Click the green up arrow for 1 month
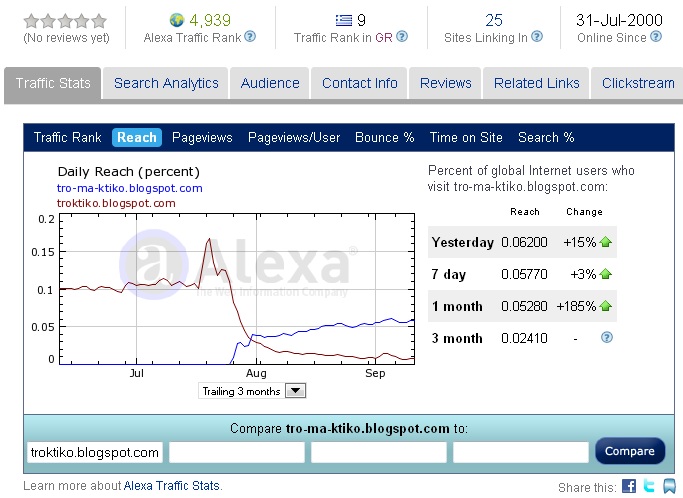The height and width of the screenshot is (498, 683). pos(605,306)
